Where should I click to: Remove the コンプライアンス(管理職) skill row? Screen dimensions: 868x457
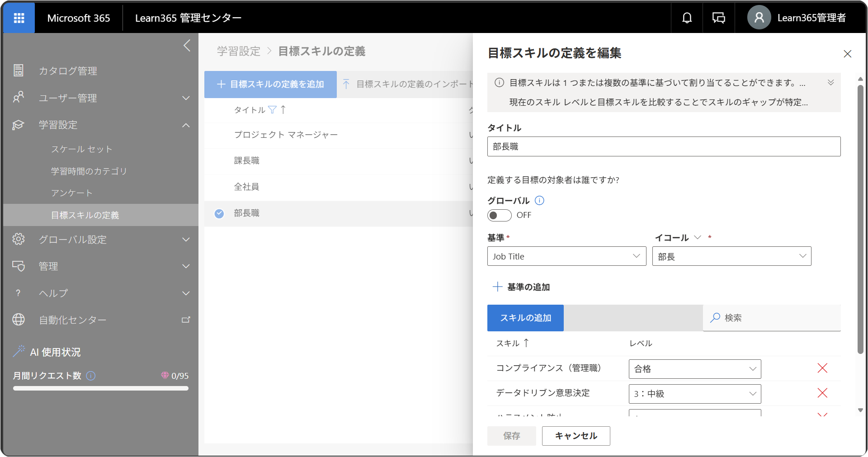[822, 368]
